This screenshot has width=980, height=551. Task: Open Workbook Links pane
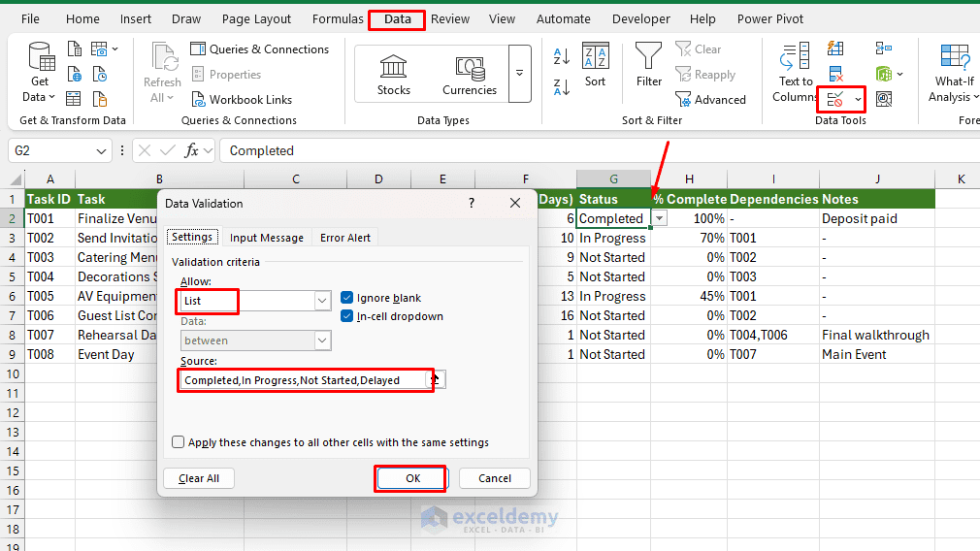[x=242, y=99]
